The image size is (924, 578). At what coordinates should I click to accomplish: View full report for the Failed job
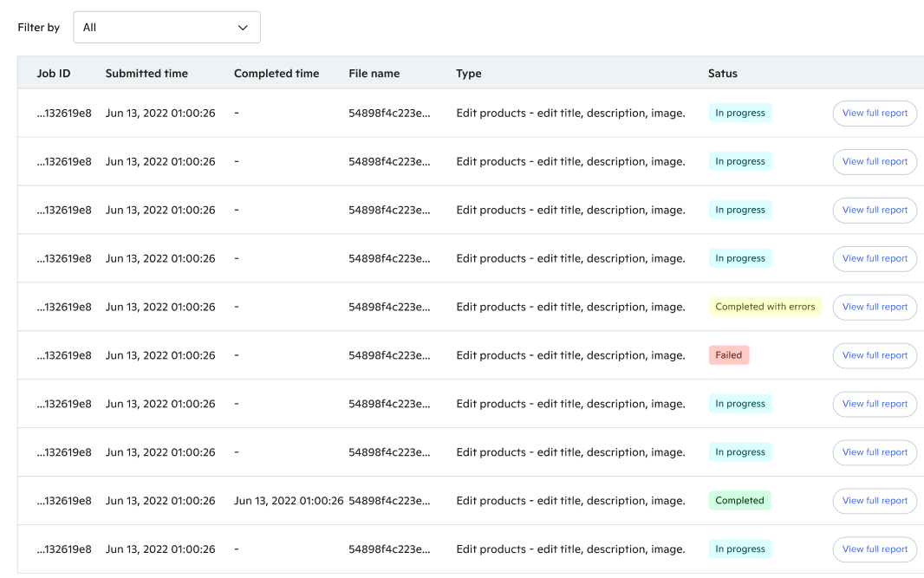pos(875,355)
